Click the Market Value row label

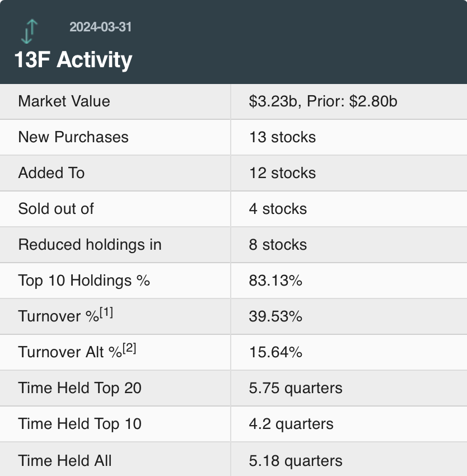pyautogui.click(x=64, y=101)
